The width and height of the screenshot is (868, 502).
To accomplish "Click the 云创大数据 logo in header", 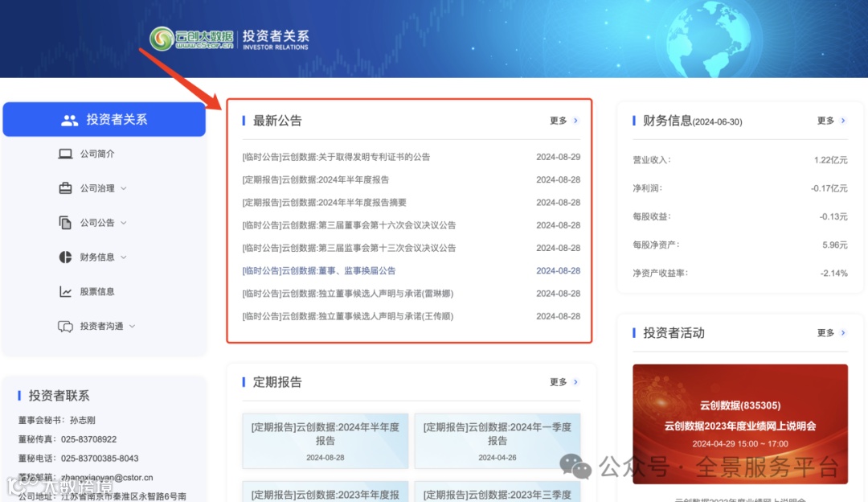I will [191, 39].
